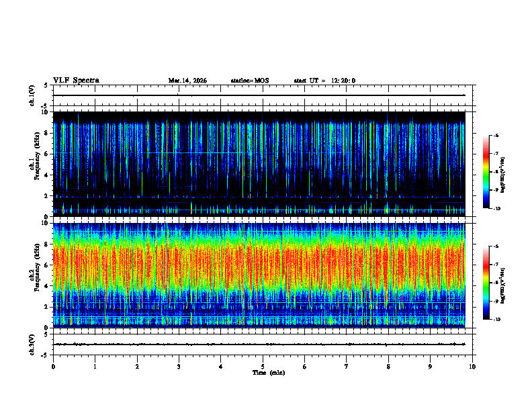Click time axis tick label "0"
This screenshot has height=411, width=532.
(53, 367)
